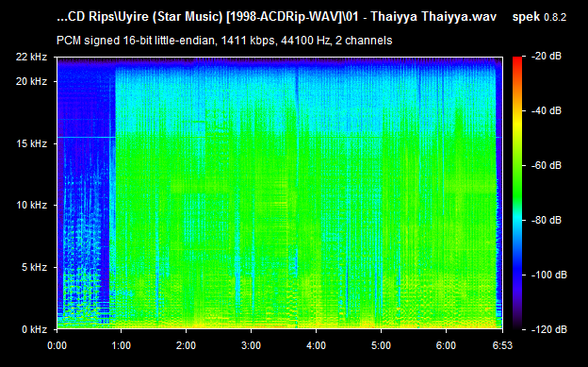Click the 5:00 time axis label
The image size is (588, 367).
coord(381,345)
